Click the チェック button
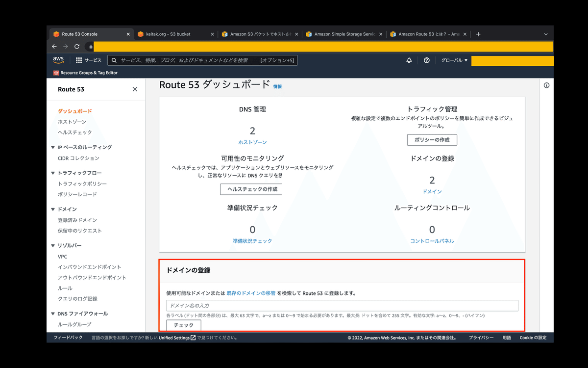This screenshot has width=588, height=368. [x=184, y=325]
